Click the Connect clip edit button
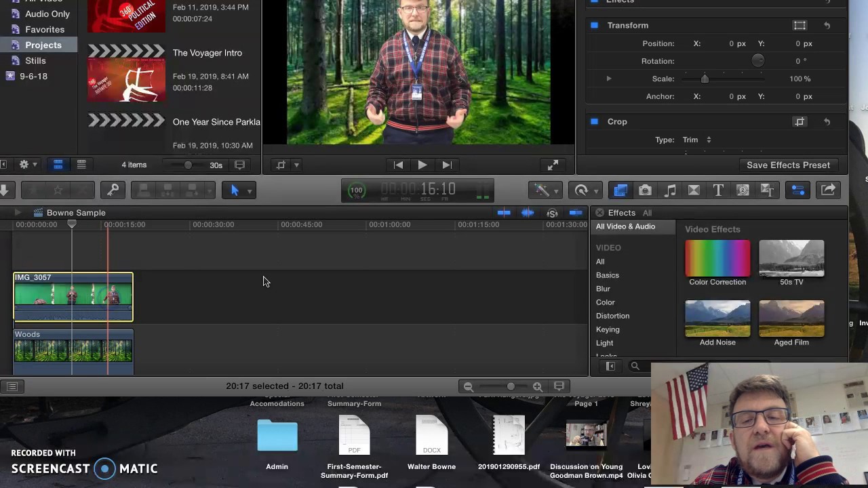868x488 pixels. coord(144,190)
